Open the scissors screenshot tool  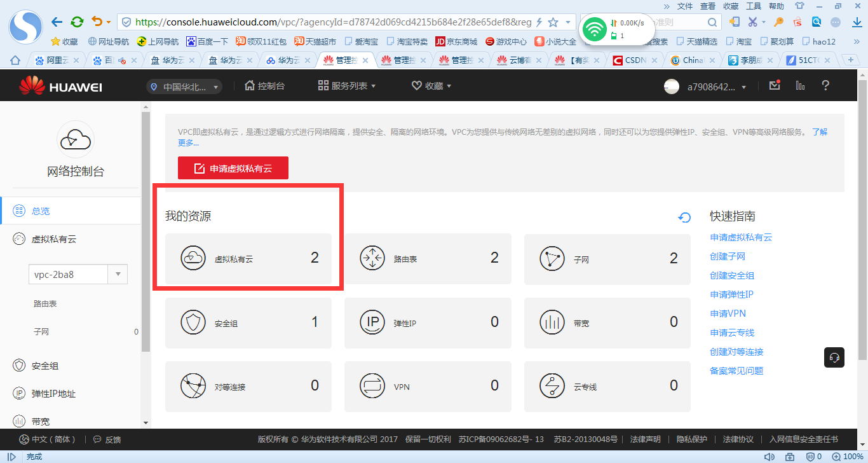[x=753, y=22]
